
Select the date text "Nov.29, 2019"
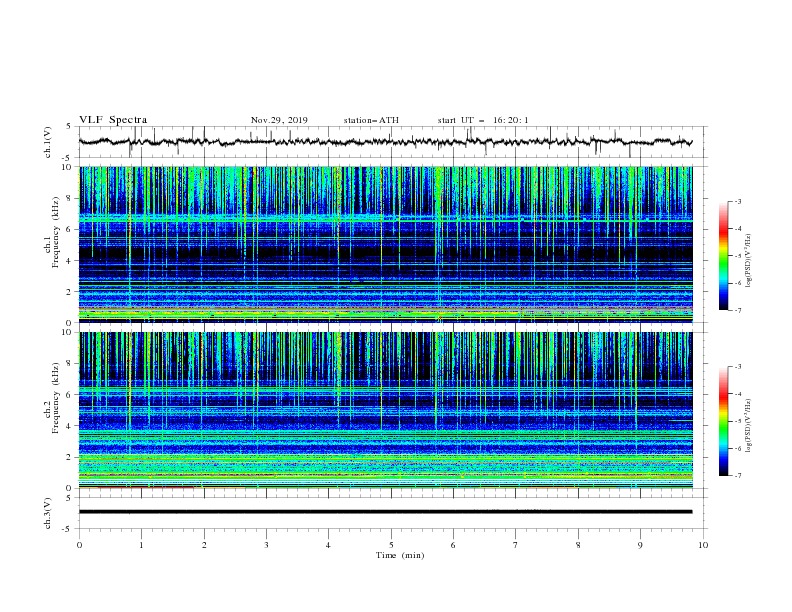point(279,120)
